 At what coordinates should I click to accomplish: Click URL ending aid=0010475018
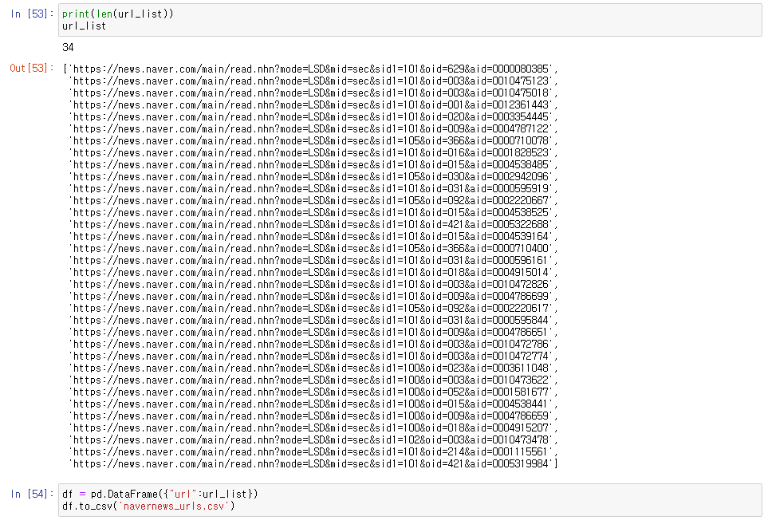coord(311,93)
